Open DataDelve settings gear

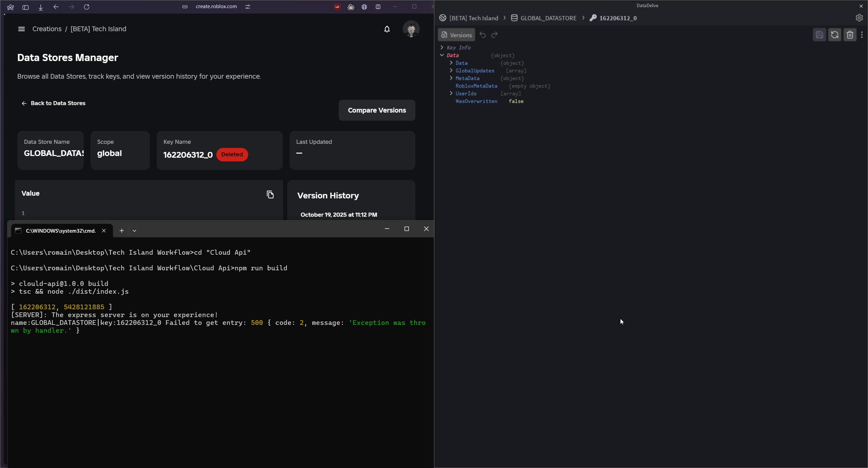(859, 18)
